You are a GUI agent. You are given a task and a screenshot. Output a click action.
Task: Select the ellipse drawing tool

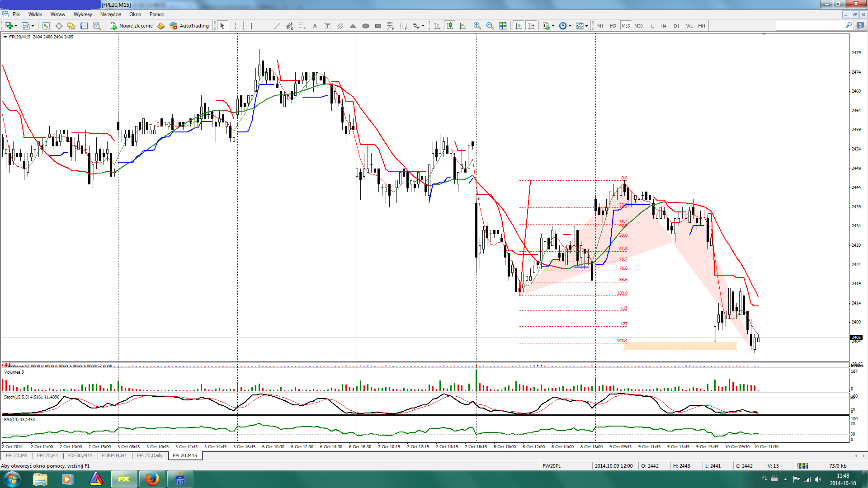point(366,26)
